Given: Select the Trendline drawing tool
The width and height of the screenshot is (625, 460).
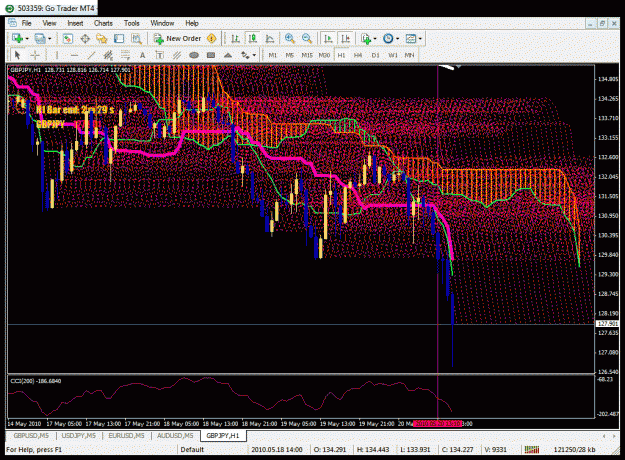Looking at the screenshot, I should 91,55.
